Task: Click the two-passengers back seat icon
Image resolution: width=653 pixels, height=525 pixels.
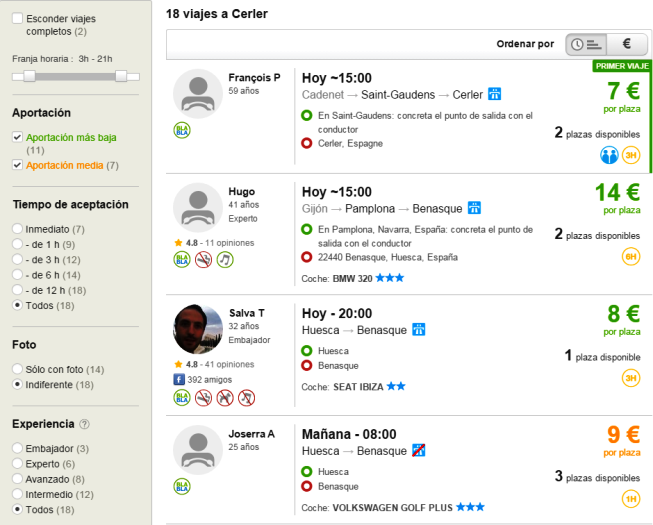Action: 608,155
